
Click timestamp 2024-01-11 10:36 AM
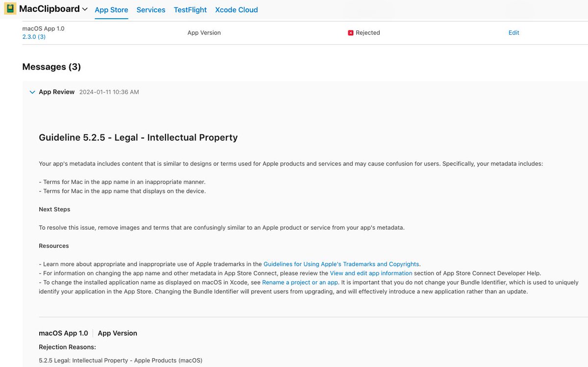pyautogui.click(x=109, y=92)
